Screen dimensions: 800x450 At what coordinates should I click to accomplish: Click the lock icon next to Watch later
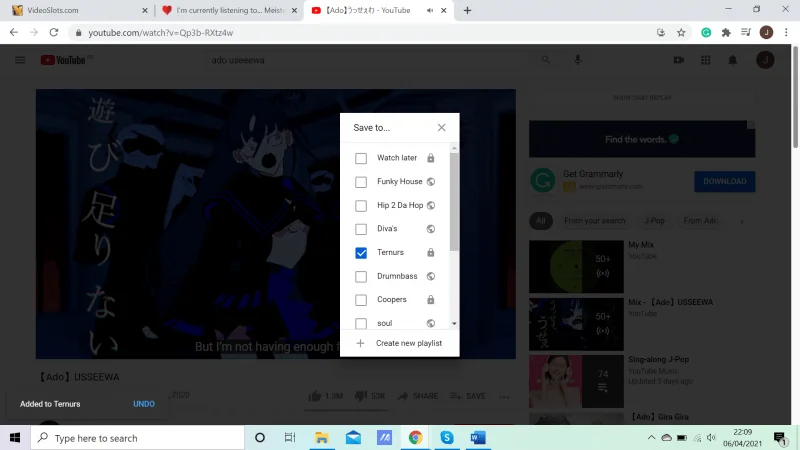431,158
